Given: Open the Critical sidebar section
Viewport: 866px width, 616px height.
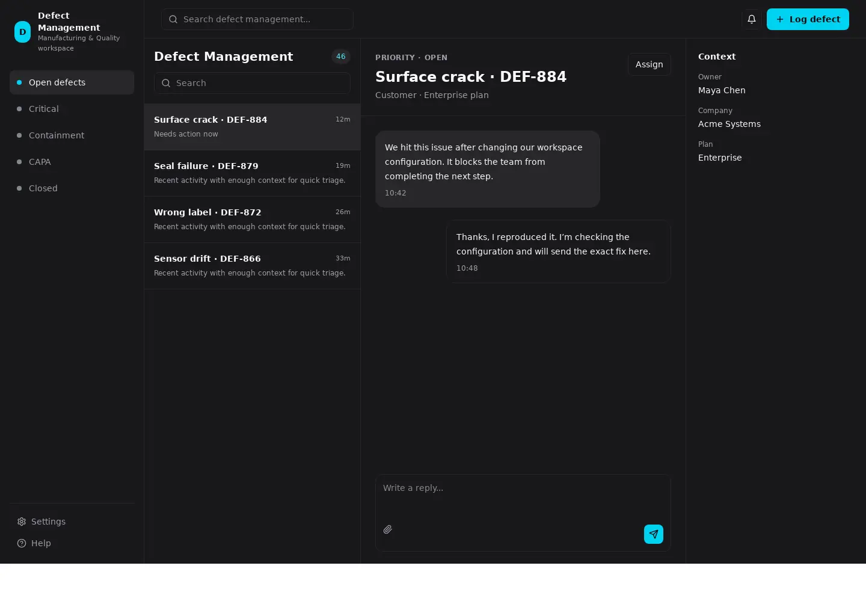Looking at the screenshot, I should [72, 109].
